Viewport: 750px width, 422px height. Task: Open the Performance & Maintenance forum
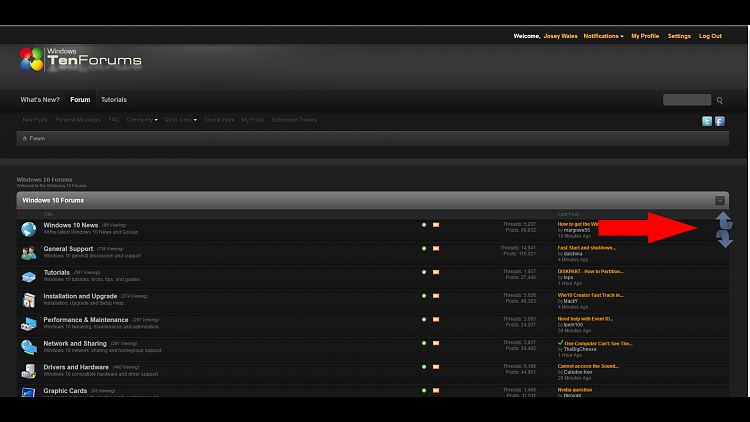(x=86, y=320)
